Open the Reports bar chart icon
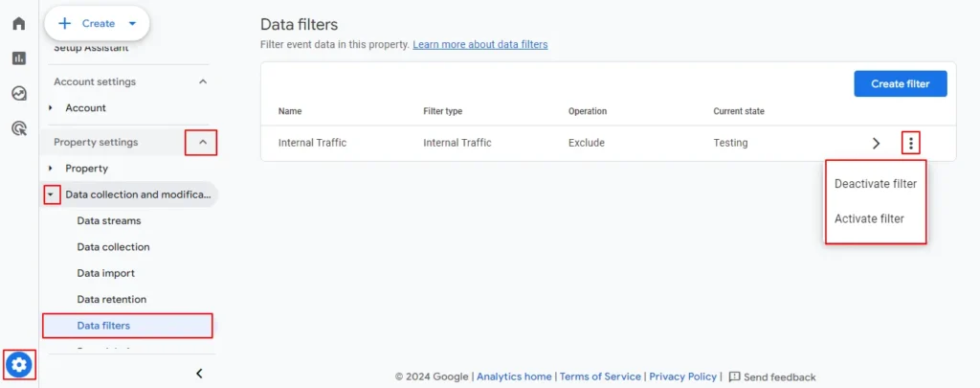Image resolution: width=980 pixels, height=388 pixels. [x=19, y=58]
